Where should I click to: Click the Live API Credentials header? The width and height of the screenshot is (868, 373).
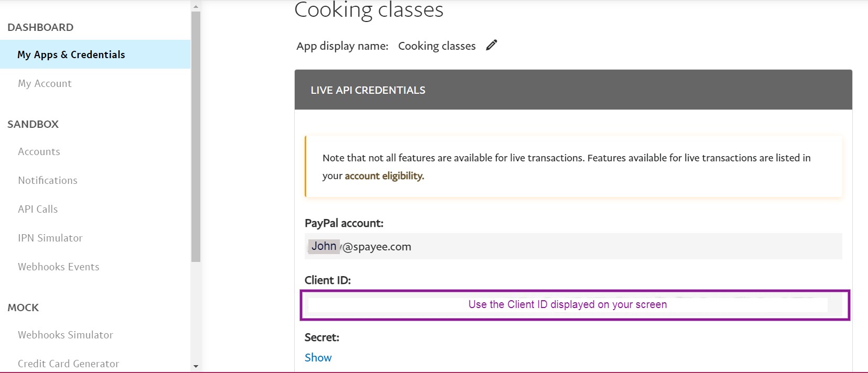573,90
